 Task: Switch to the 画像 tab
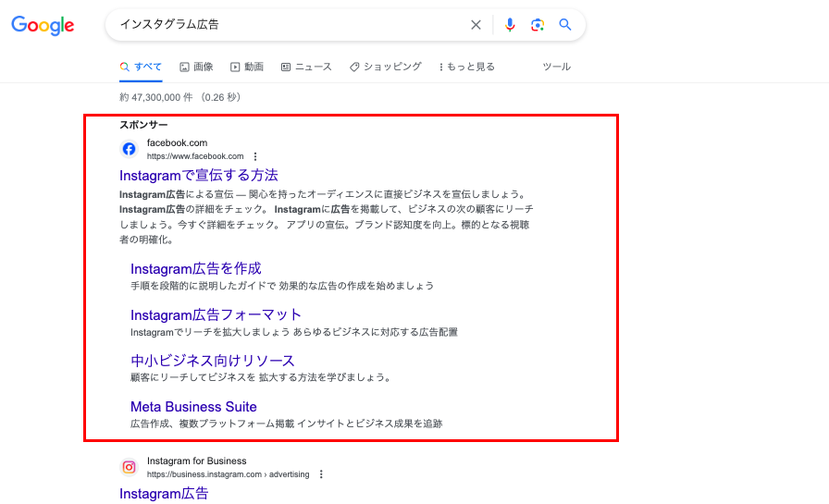(197, 67)
